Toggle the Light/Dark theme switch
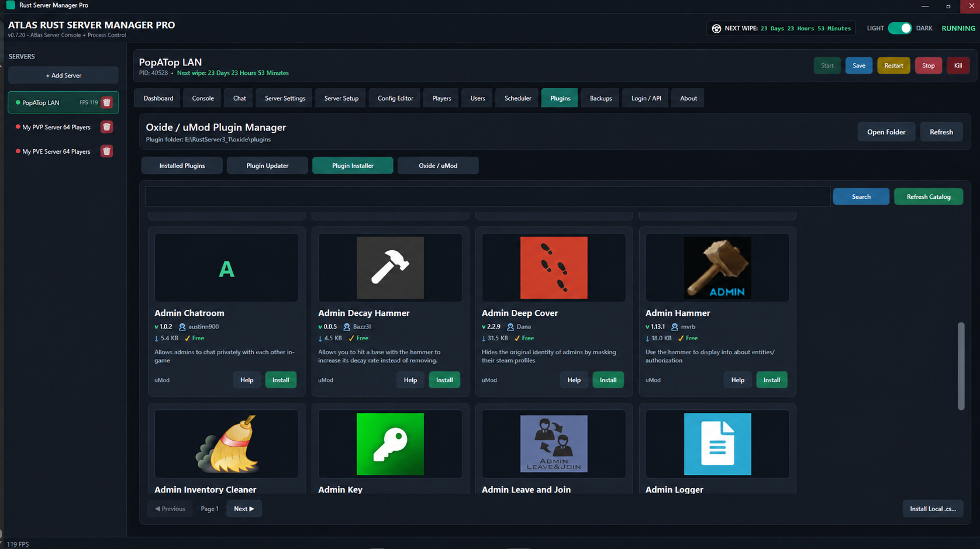Viewport: 980px width, 549px height. click(x=899, y=28)
